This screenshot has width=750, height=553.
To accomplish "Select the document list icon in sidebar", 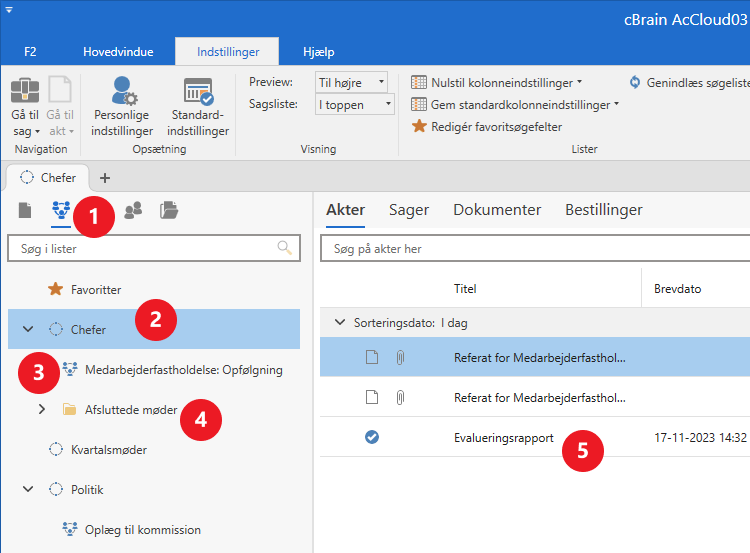I will (26, 210).
